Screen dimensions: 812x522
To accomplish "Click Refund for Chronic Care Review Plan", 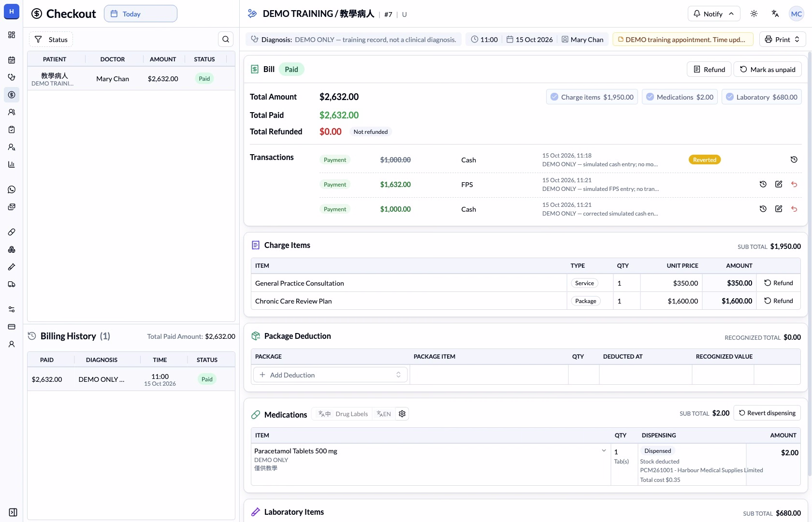I will [778, 301].
